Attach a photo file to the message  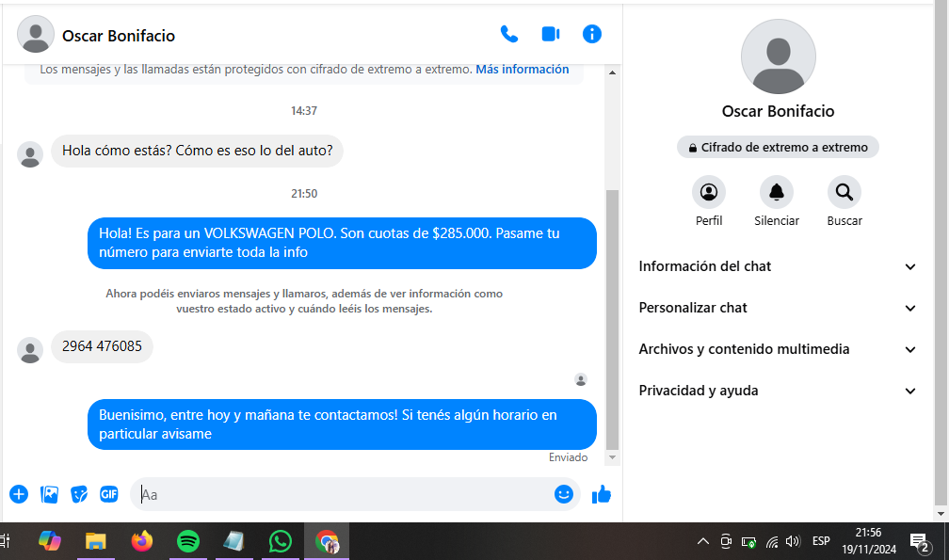pyautogui.click(x=50, y=494)
